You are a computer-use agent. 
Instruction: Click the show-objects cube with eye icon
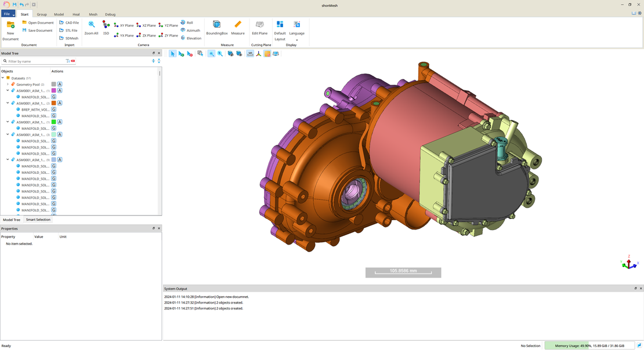pos(239,54)
